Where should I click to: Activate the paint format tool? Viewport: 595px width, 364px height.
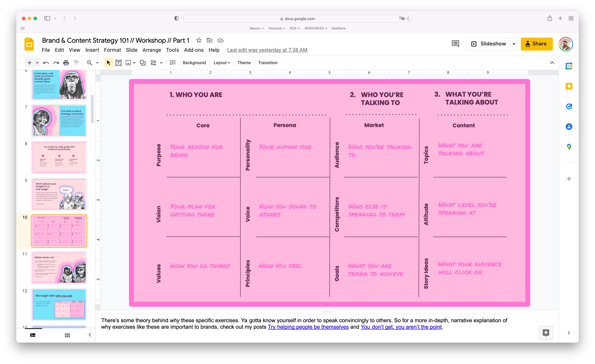pos(76,63)
